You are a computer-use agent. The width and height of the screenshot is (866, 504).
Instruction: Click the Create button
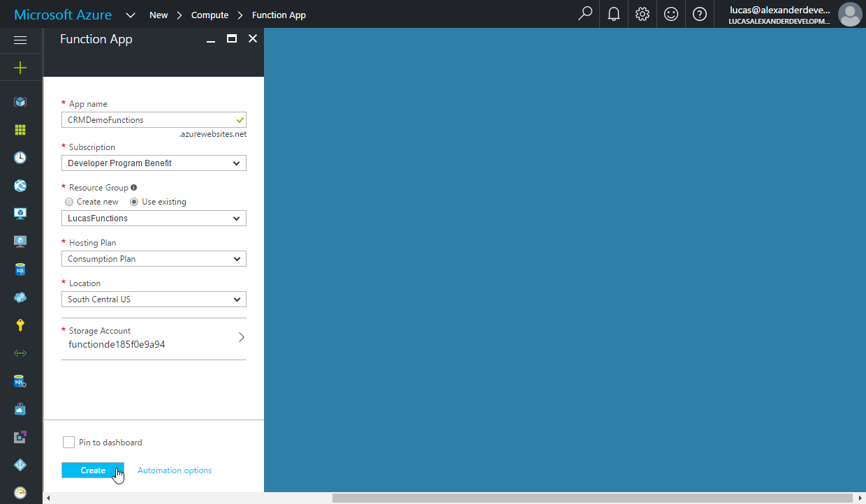coord(93,470)
